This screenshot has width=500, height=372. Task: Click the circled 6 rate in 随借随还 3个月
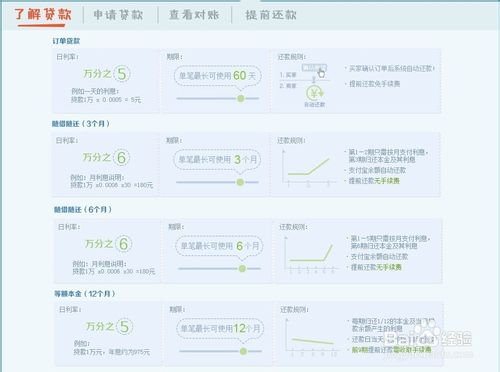(x=121, y=157)
